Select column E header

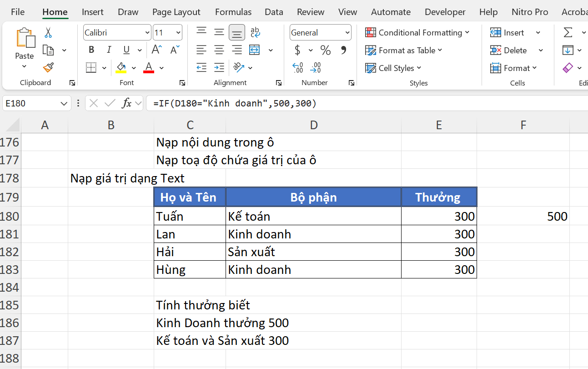pos(439,125)
